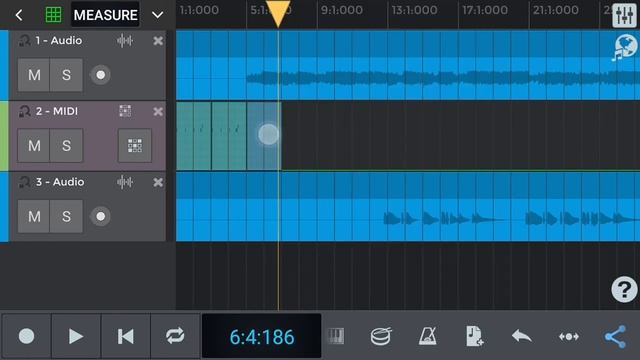Delete track 1 - Audio with X
This screenshot has width=640, height=360.
pyautogui.click(x=158, y=41)
